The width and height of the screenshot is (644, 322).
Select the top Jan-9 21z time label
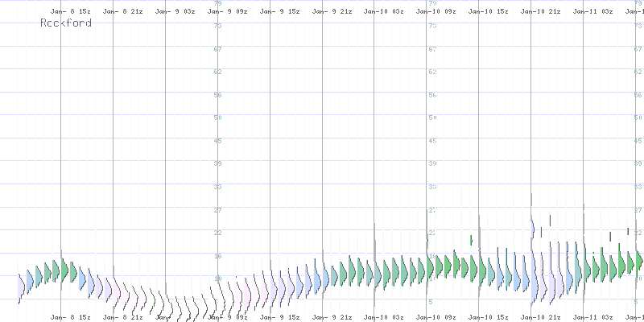[x=332, y=13]
